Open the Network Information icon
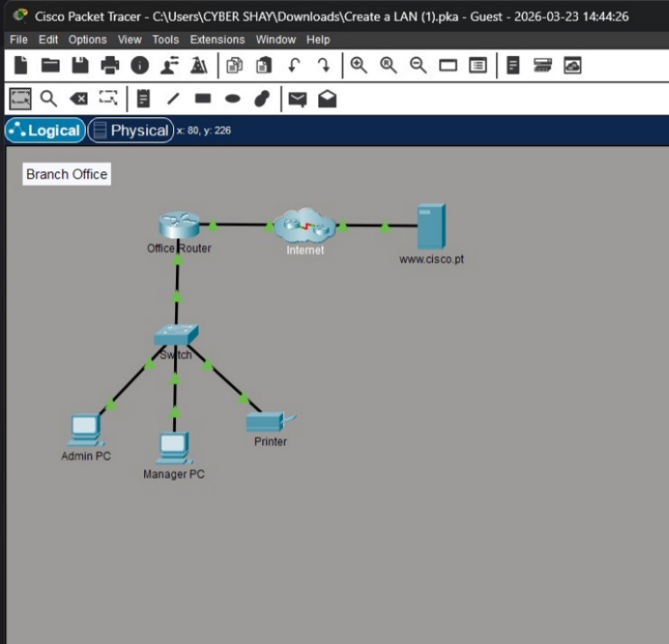 point(140,66)
